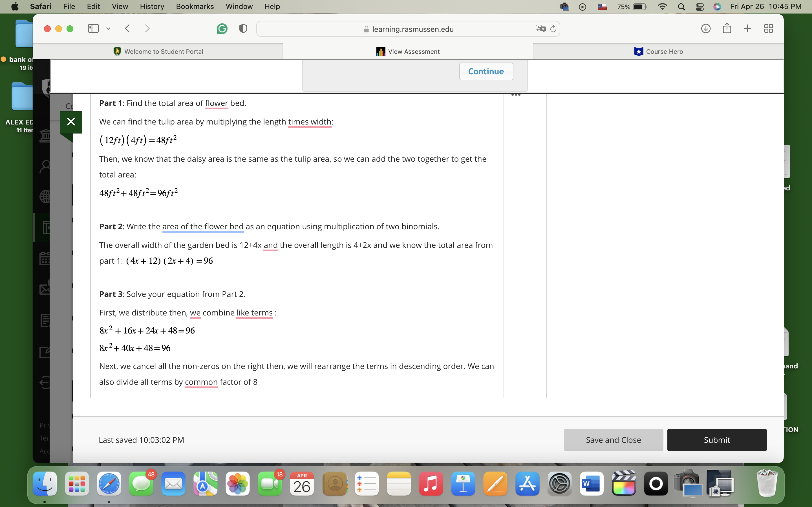Open the Share sheet in Safari

click(x=727, y=28)
